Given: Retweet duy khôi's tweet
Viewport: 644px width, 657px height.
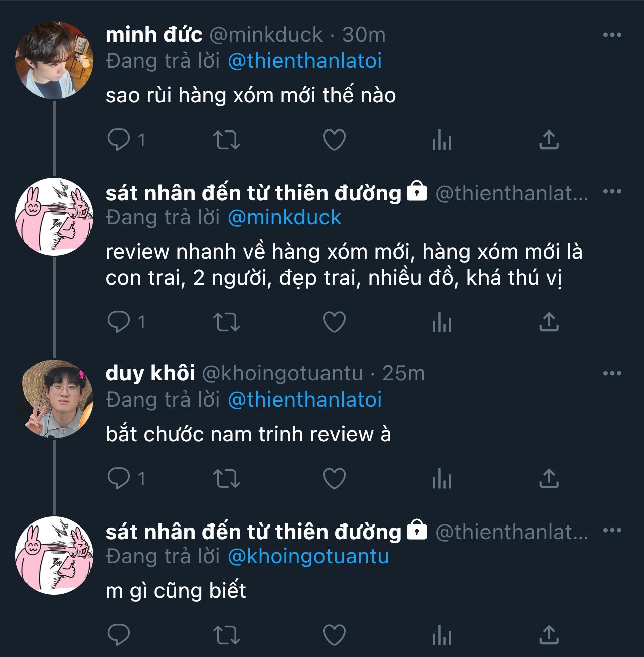Looking at the screenshot, I should point(227,479).
